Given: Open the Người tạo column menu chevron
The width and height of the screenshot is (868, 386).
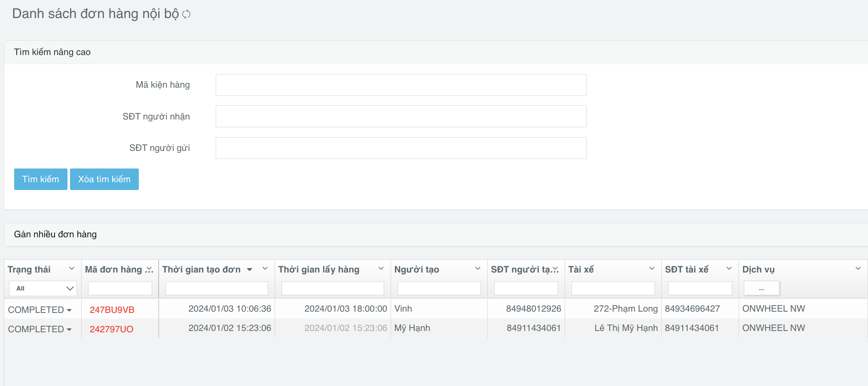Looking at the screenshot, I should coord(478,269).
